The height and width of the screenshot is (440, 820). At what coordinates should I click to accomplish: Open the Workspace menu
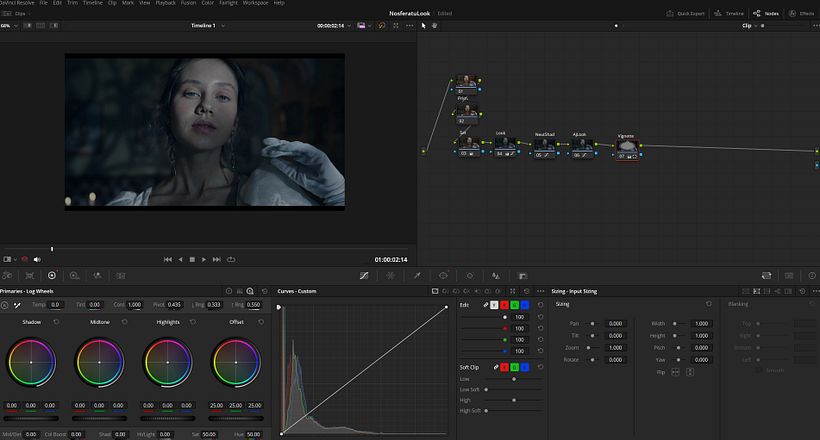pyautogui.click(x=255, y=3)
